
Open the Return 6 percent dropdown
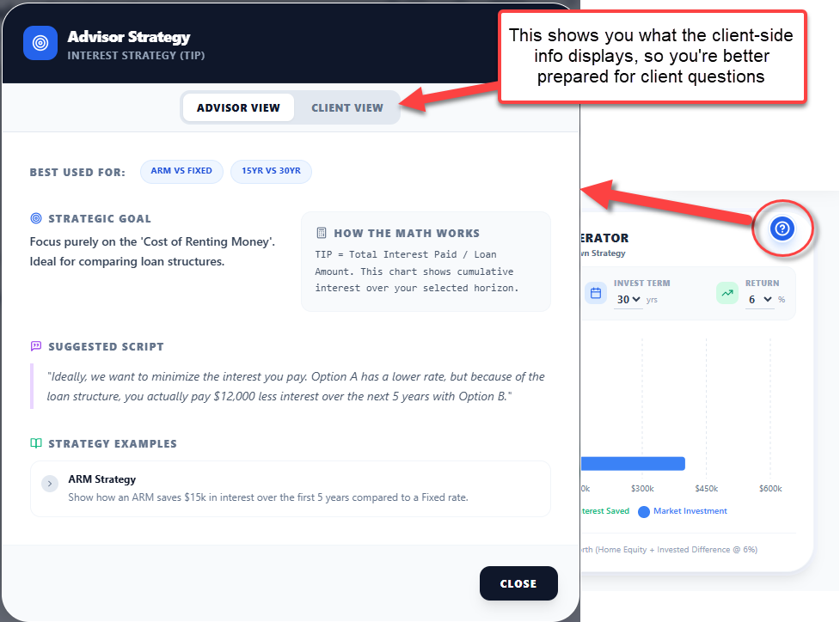[x=760, y=300]
